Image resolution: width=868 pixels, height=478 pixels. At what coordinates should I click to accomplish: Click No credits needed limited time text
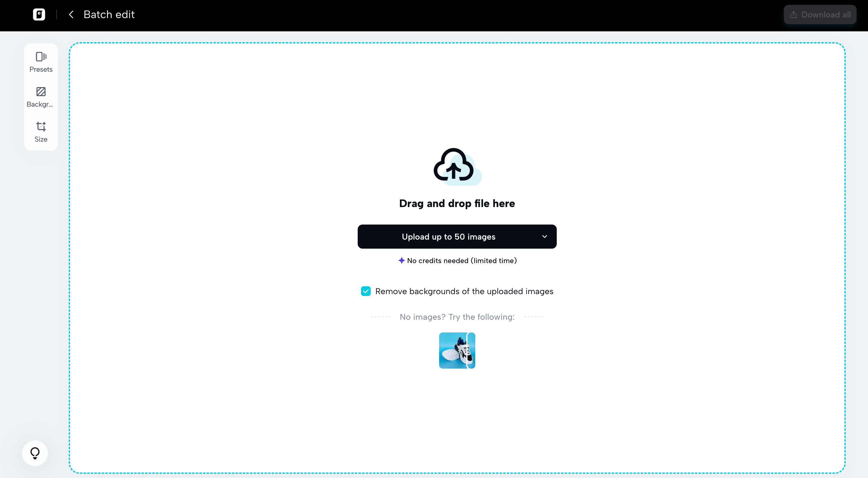point(462,260)
